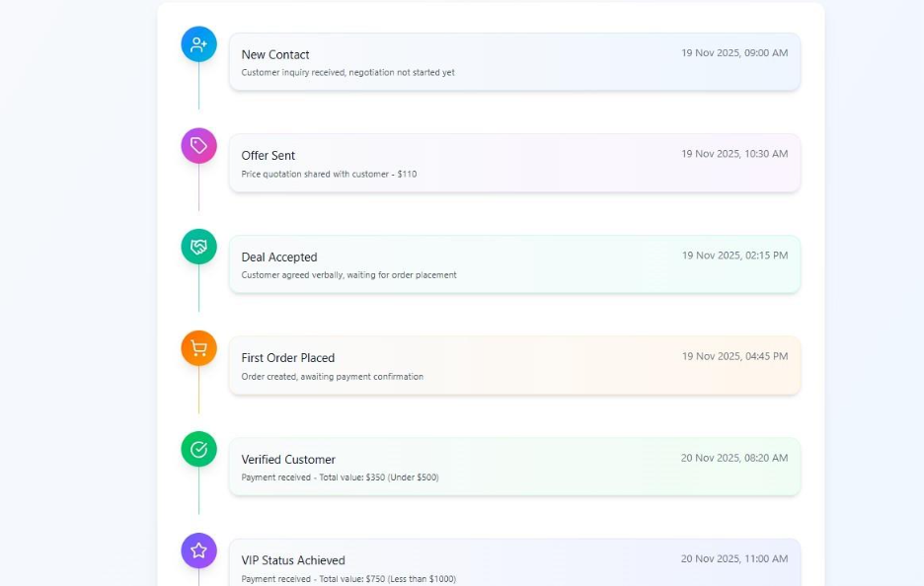The width and height of the screenshot is (924, 586).
Task: Click the 19 Nov 2025, 10:30 AM timestamp
Action: [x=734, y=154]
